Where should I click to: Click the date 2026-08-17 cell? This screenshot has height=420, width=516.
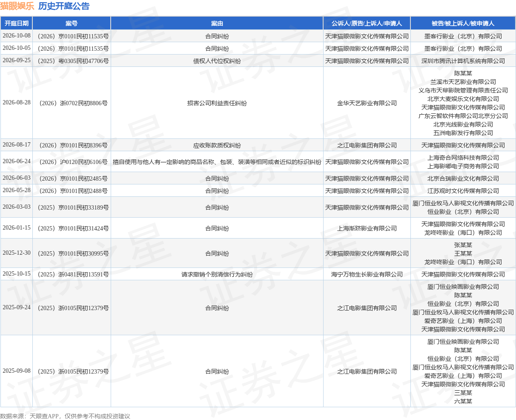coord(17,145)
